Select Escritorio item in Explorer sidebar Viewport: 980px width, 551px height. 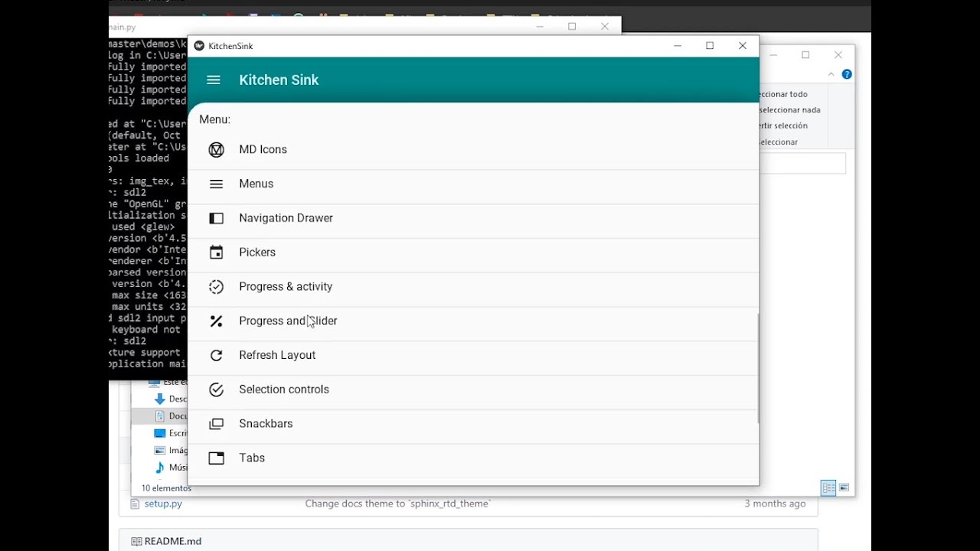[170, 433]
